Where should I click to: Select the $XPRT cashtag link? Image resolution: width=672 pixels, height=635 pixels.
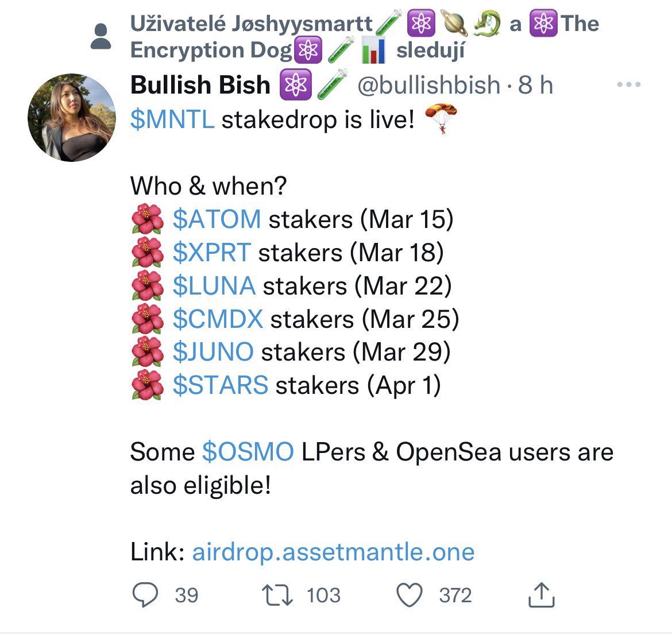tap(211, 253)
